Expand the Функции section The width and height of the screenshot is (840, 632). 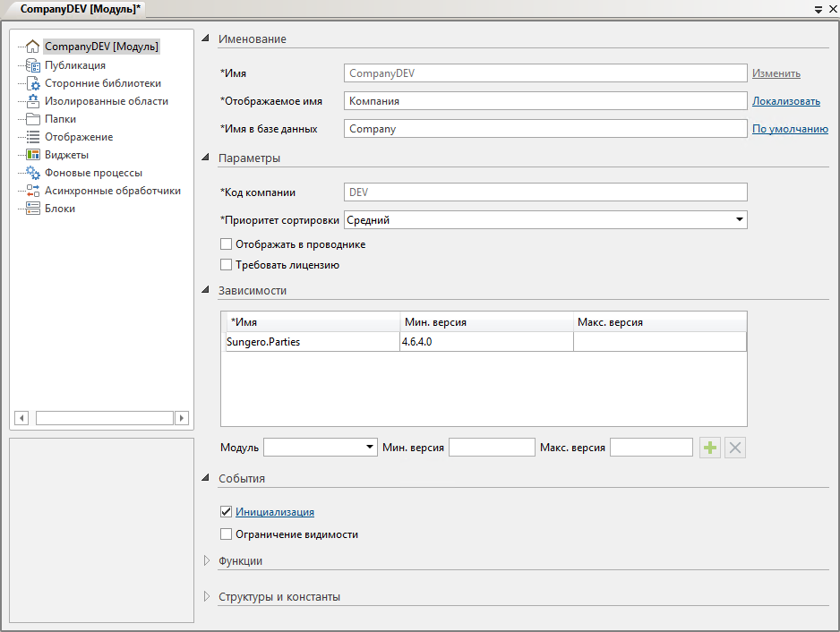[207, 561]
